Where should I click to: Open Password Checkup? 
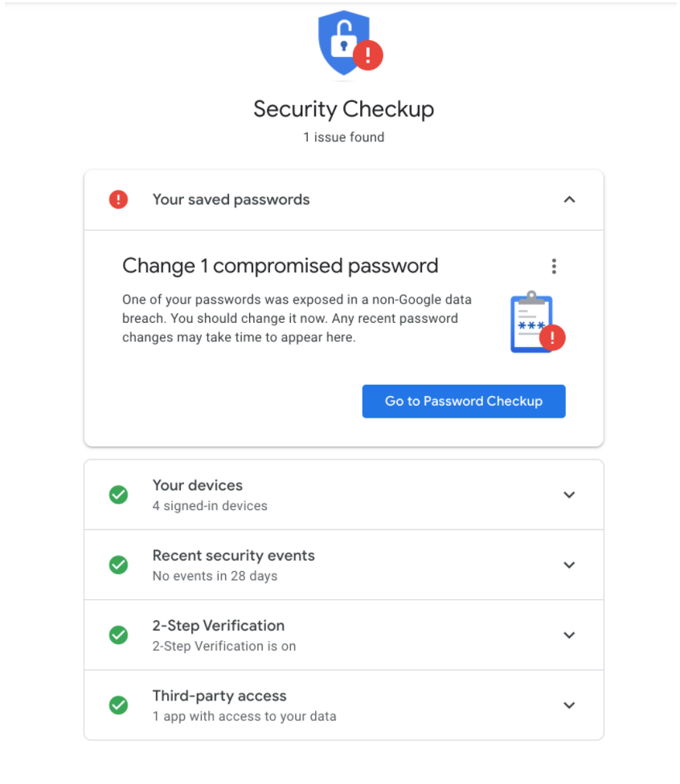click(x=464, y=401)
